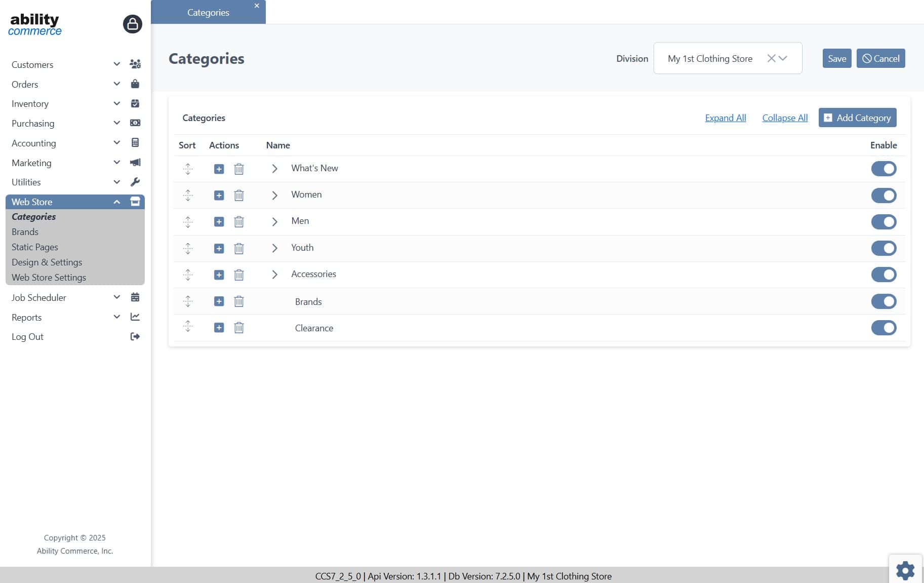The height and width of the screenshot is (583, 924).
Task: Click the Marketing megaphone icon
Action: tap(135, 162)
